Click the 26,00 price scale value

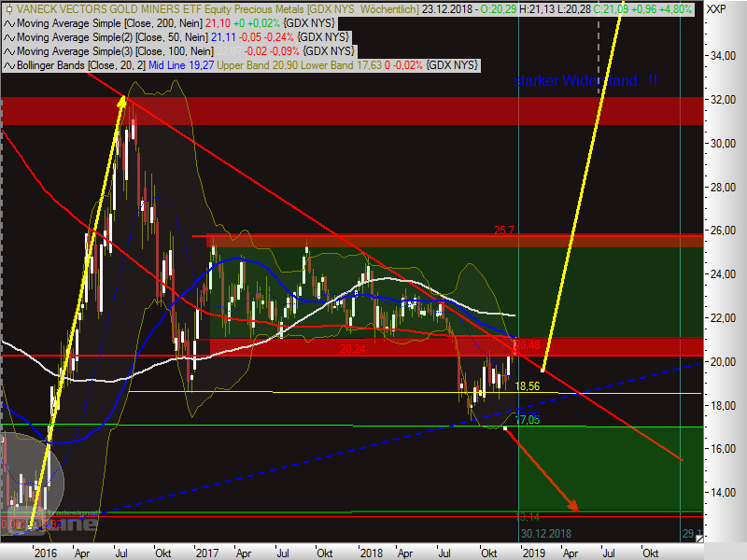point(723,231)
